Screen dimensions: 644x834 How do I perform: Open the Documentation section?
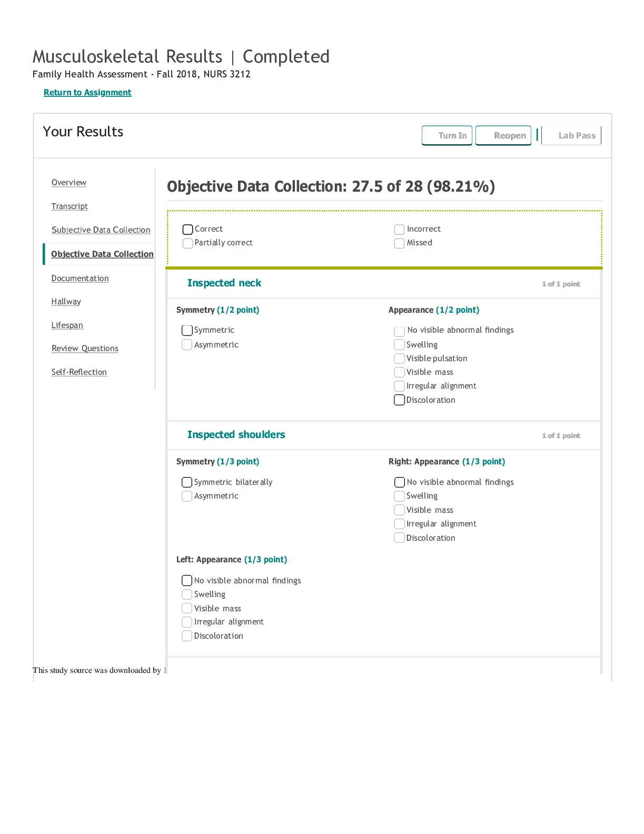(x=80, y=279)
